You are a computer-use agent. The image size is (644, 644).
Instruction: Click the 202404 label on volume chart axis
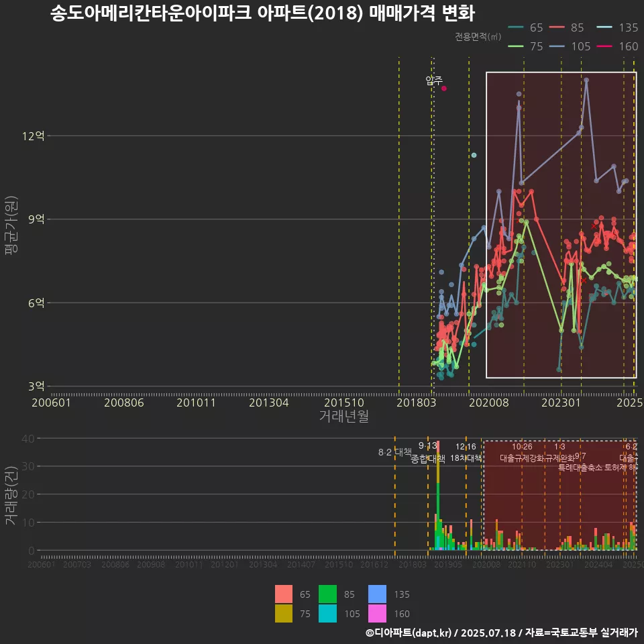[598, 565]
